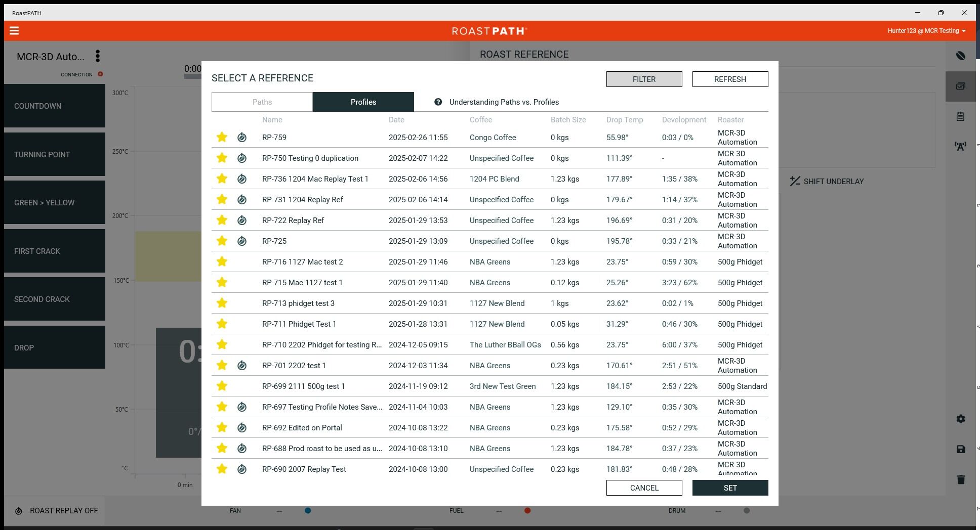Adjust the FAN slider blue handle
The width and height of the screenshot is (980, 530).
coord(308,511)
